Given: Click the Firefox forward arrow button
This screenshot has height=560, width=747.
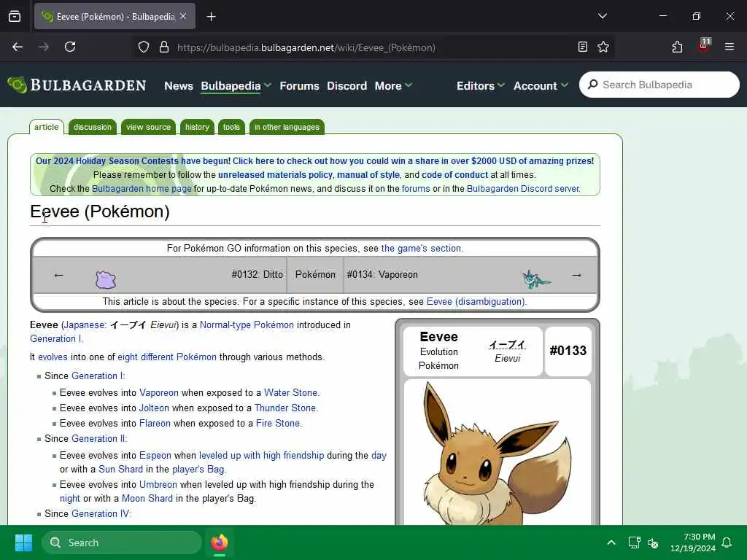Looking at the screenshot, I should click(x=43, y=47).
